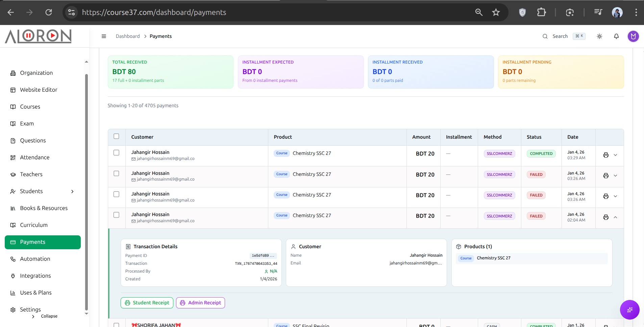Select the first Jahangir Hossain payment checkbox
Viewport: 644px width, 327px height.
tap(117, 153)
